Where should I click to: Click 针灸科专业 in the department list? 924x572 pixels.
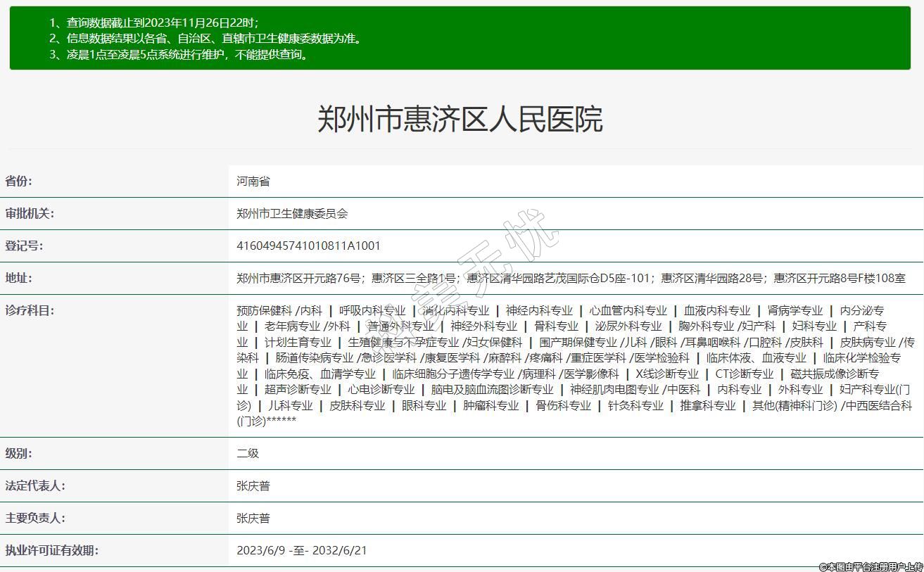coord(635,406)
